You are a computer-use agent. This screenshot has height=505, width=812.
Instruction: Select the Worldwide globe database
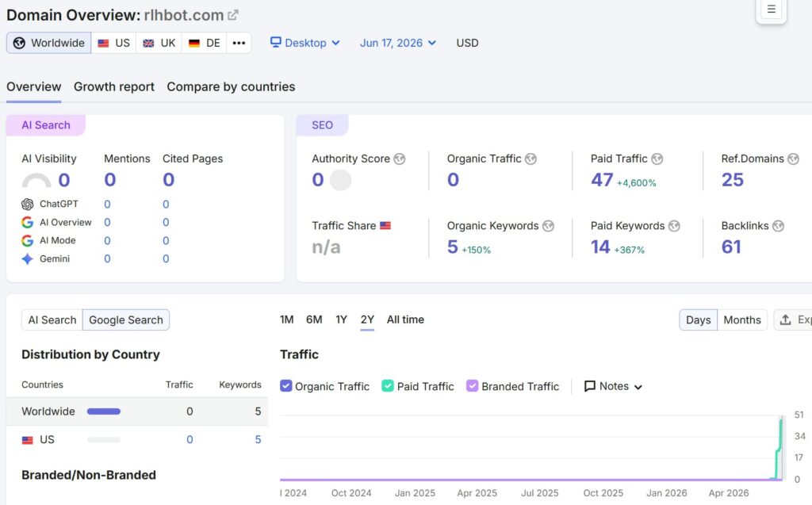(48, 43)
